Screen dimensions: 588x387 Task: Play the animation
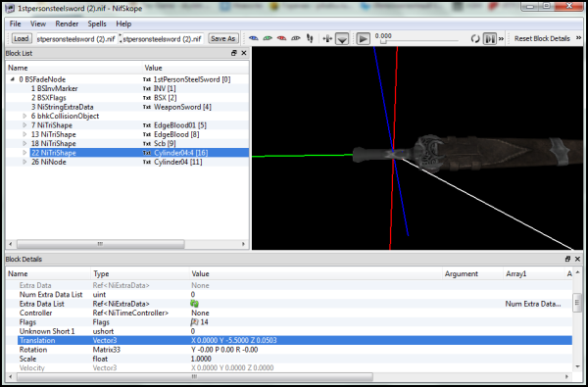pyautogui.click(x=363, y=38)
